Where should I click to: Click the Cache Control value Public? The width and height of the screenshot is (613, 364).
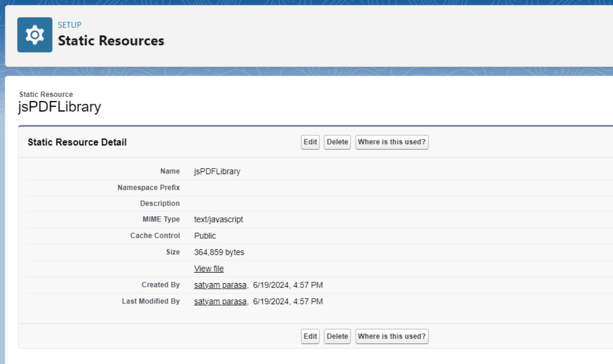click(x=204, y=235)
